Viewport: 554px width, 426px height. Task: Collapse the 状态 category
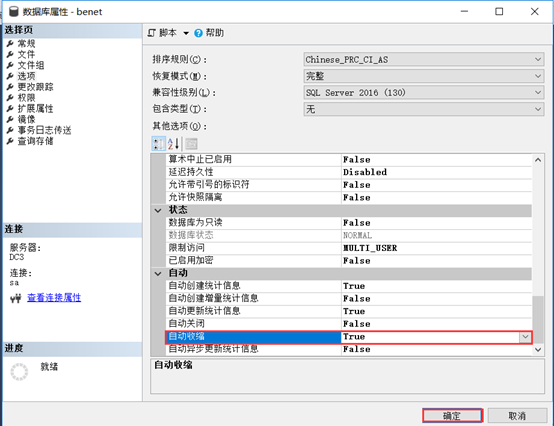click(158, 210)
